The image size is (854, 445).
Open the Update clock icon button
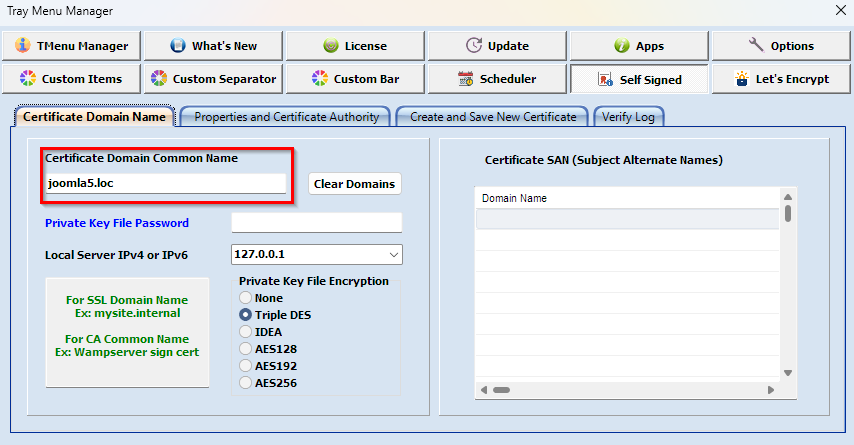coord(497,46)
